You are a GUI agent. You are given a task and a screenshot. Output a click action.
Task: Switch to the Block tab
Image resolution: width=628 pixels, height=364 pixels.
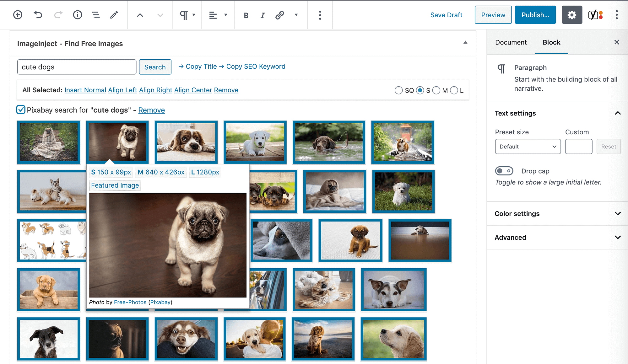(x=551, y=42)
